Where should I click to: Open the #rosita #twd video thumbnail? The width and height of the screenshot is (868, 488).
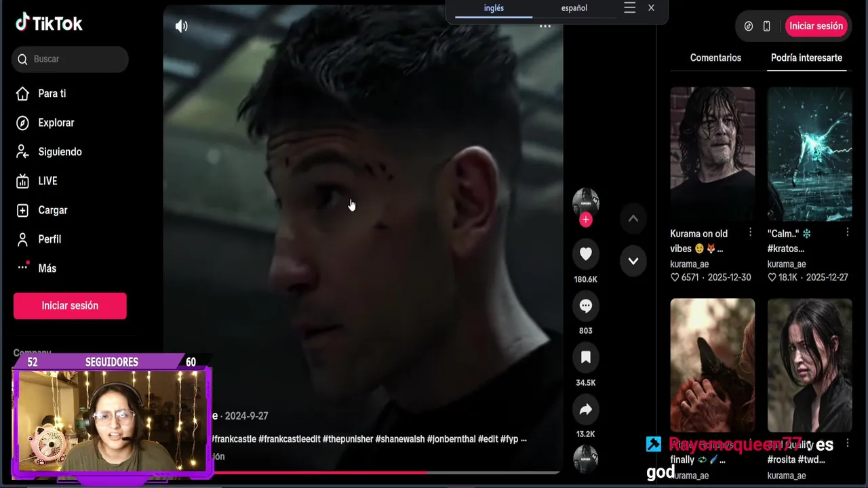(x=810, y=365)
